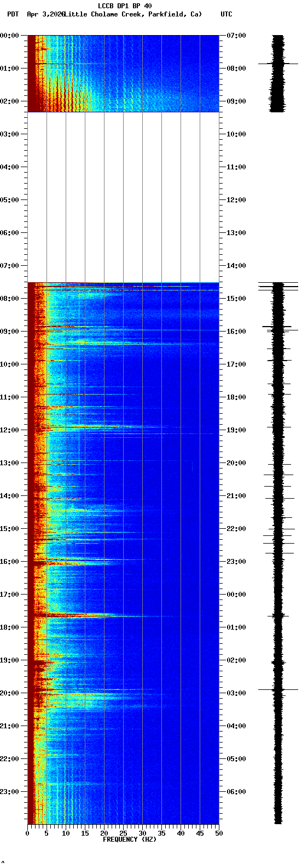The image size is (302, 868).
Task: Click the "30" tick on the frequency axis
Action: 142,833
